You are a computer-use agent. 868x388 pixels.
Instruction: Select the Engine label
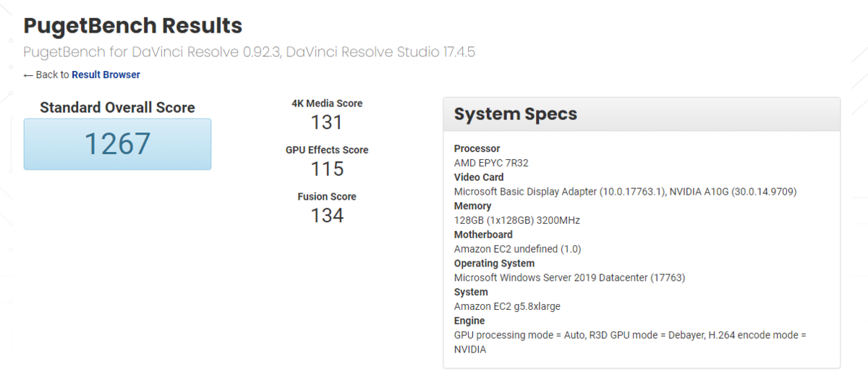click(469, 321)
